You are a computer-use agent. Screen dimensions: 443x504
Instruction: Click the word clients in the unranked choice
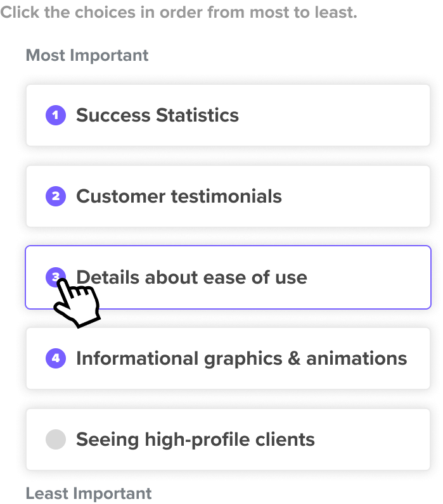click(x=285, y=439)
